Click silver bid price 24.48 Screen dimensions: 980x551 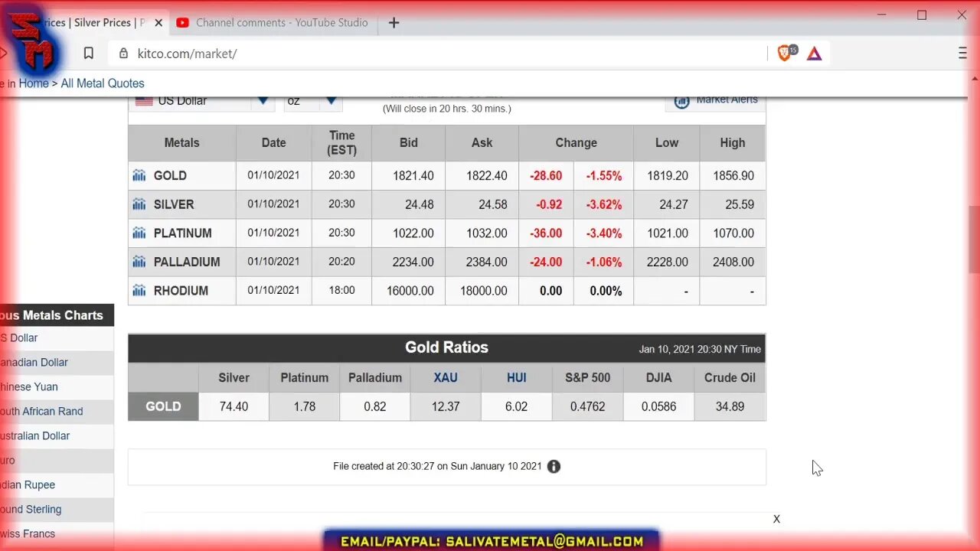click(420, 204)
